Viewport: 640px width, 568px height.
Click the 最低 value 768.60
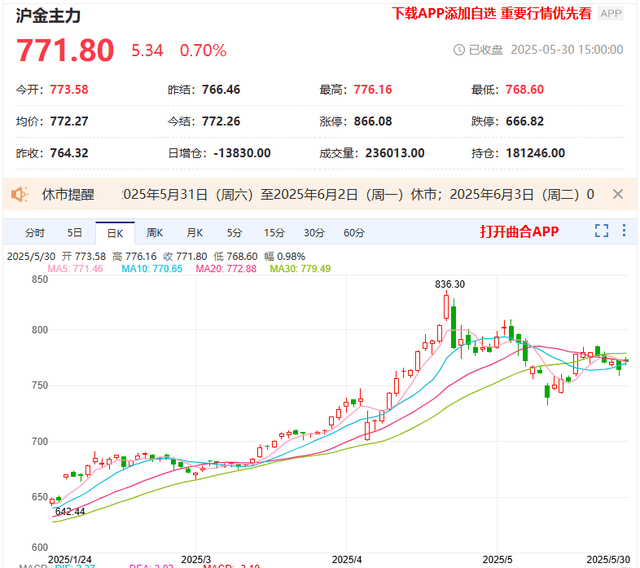[x=524, y=89]
